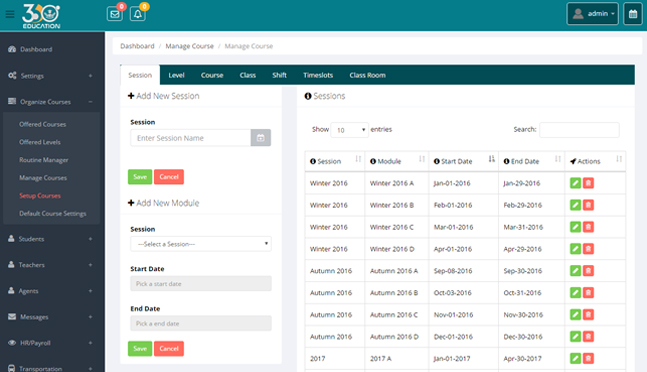This screenshot has width=647, height=372.
Task: Switch to the Session tab
Action: (140, 75)
